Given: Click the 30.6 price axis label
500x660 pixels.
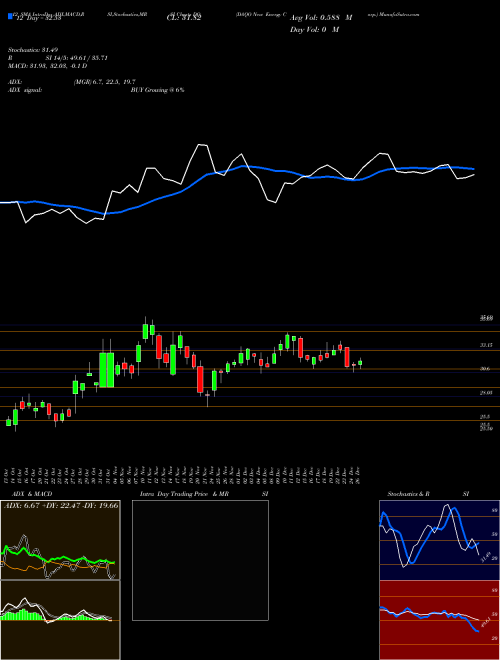Looking at the screenshot, I should 485,369.
